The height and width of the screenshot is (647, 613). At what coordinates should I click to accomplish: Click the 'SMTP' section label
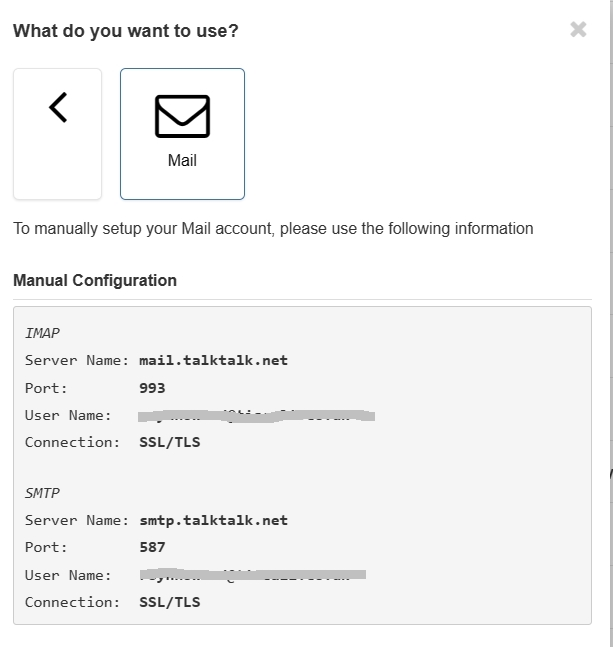click(x=42, y=493)
